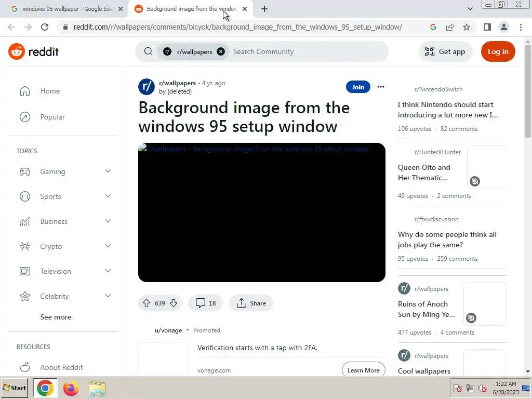Click the Log In button
The image size is (532, 399).
498,51
